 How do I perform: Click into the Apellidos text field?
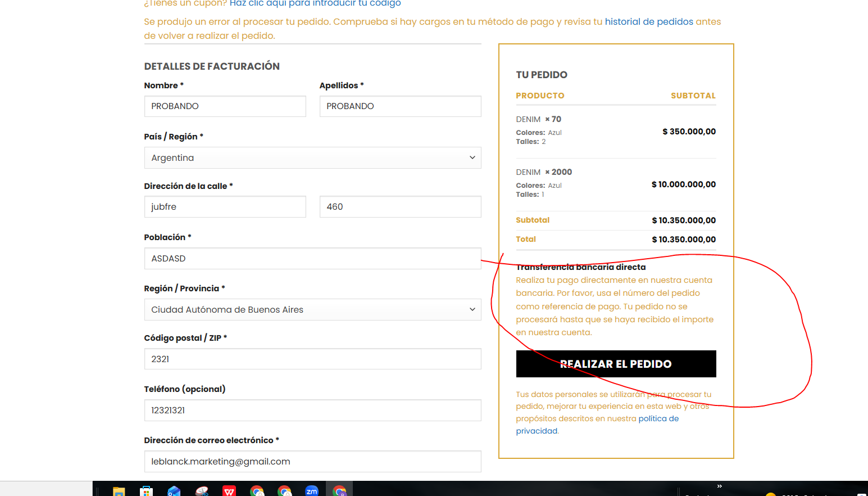400,106
